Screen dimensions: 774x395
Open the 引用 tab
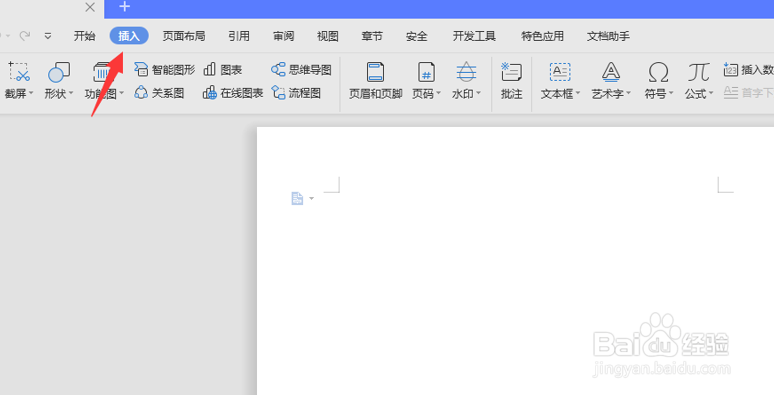(x=239, y=36)
